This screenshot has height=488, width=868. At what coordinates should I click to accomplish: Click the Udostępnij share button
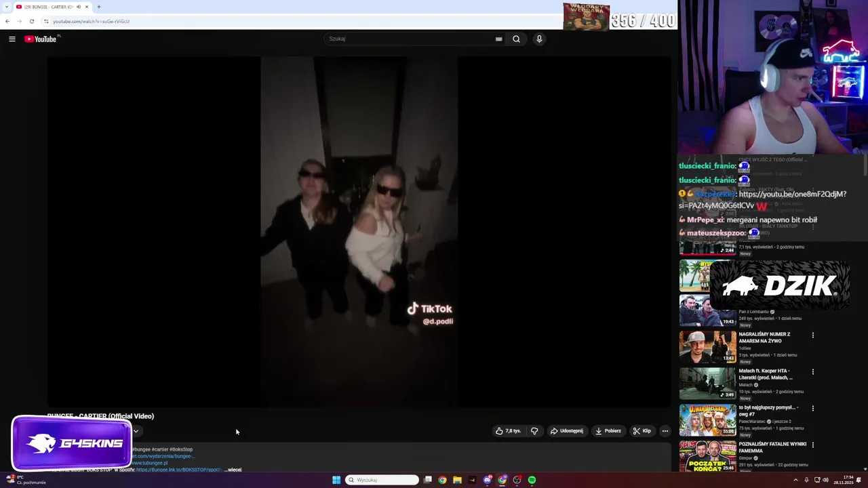pyautogui.click(x=566, y=431)
